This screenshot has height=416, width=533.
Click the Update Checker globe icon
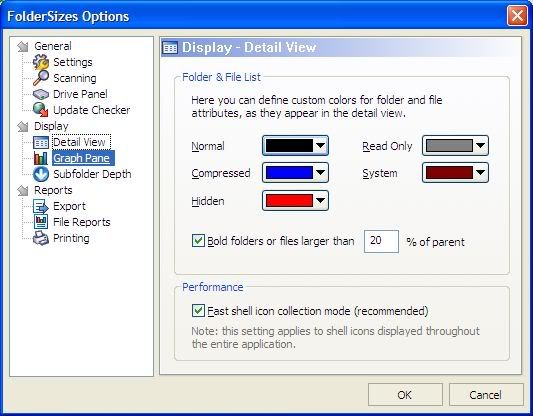coord(41,110)
